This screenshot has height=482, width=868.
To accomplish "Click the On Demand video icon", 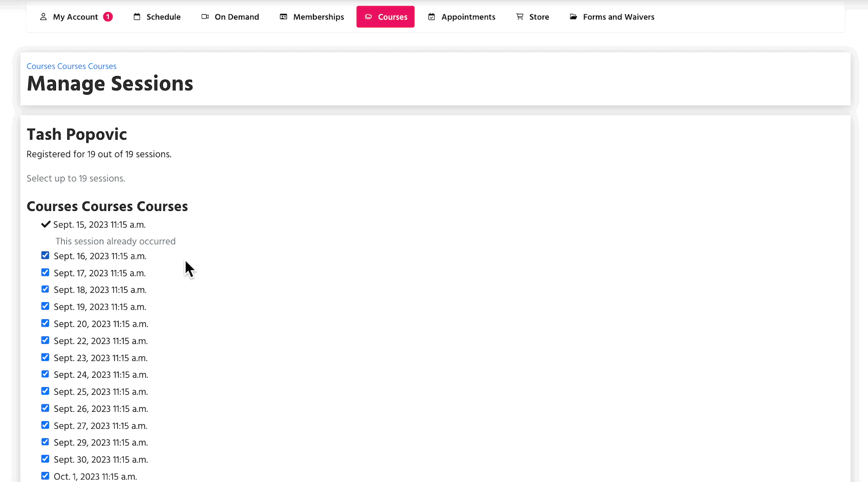I will point(205,17).
